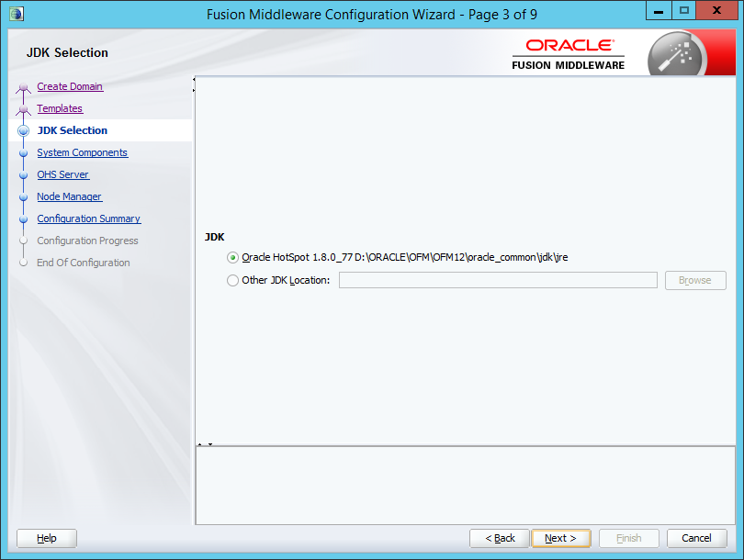Click the Node Manager step bullet icon
This screenshot has height=560, width=744.
tap(24, 197)
